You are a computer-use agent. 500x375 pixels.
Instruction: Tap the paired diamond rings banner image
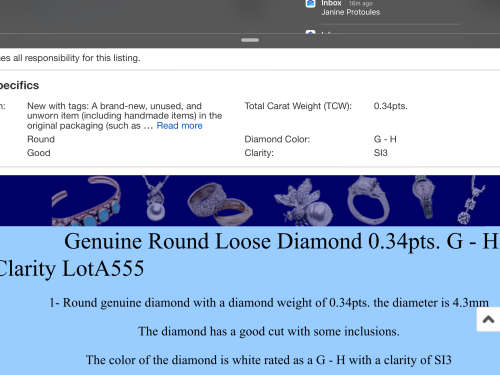click(x=220, y=204)
